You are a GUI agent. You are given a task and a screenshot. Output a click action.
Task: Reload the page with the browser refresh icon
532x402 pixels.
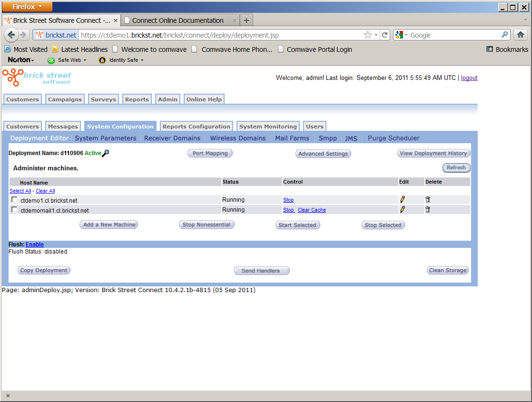[385, 35]
